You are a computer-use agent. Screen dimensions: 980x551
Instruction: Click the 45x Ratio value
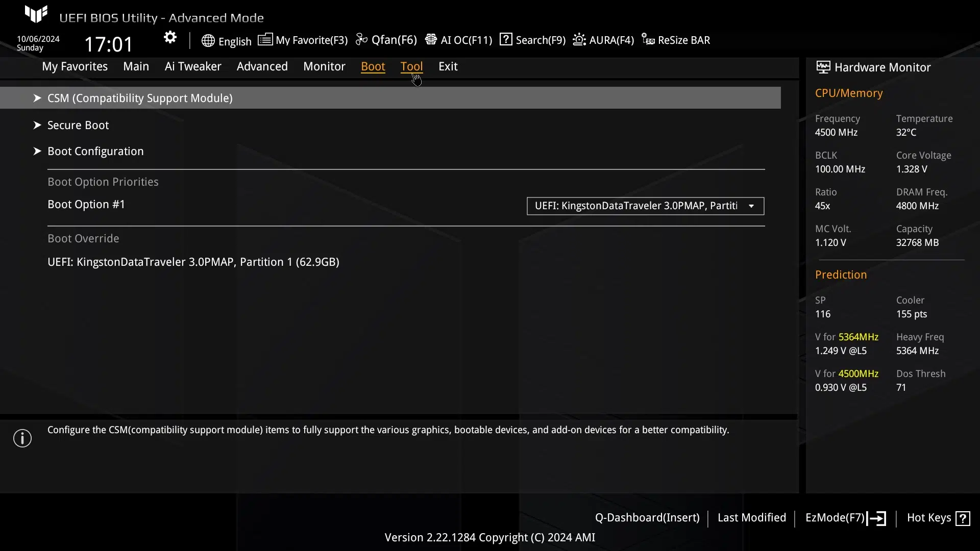point(822,206)
